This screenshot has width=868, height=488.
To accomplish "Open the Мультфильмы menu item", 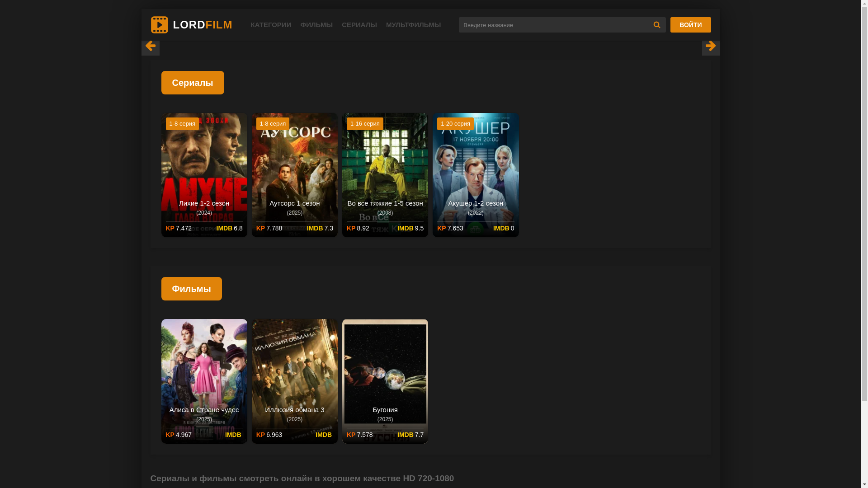I will (x=413, y=25).
